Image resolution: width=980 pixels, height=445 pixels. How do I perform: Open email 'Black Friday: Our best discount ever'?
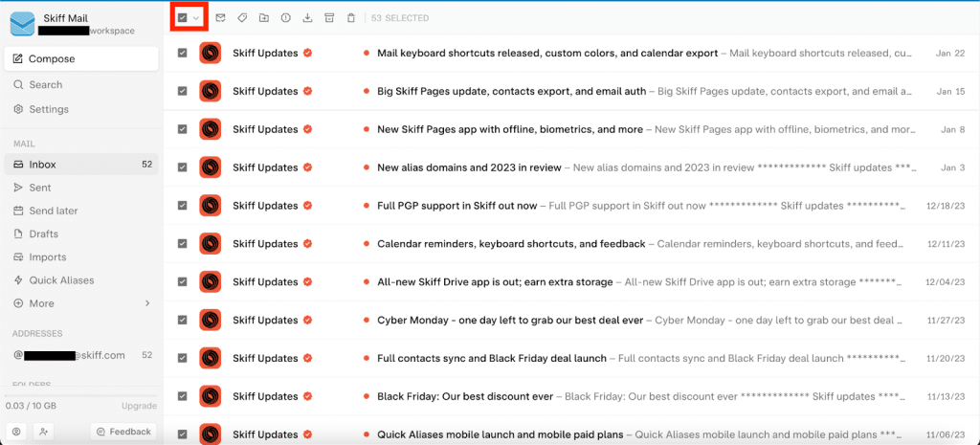click(571, 396)
